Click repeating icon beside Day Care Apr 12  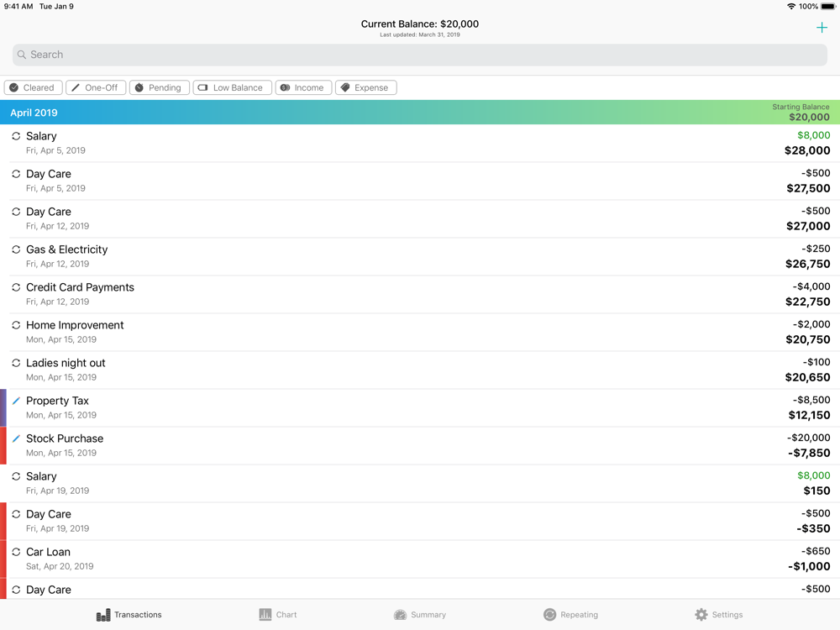16,212
